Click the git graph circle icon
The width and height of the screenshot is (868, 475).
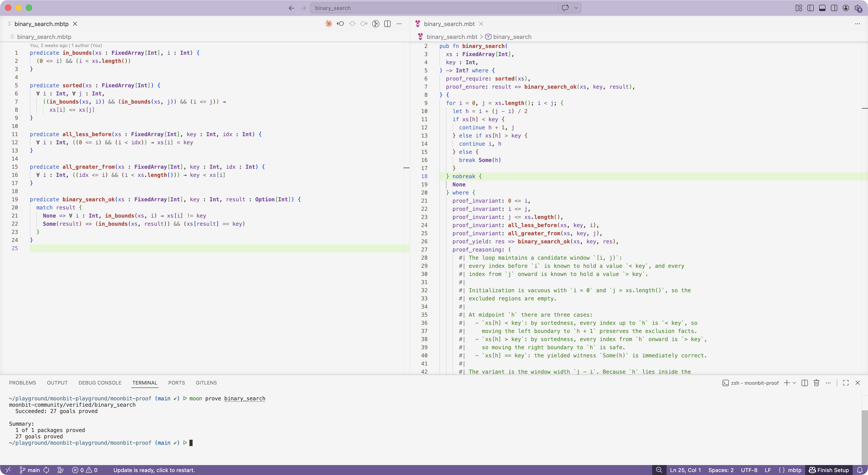[376, 24]
